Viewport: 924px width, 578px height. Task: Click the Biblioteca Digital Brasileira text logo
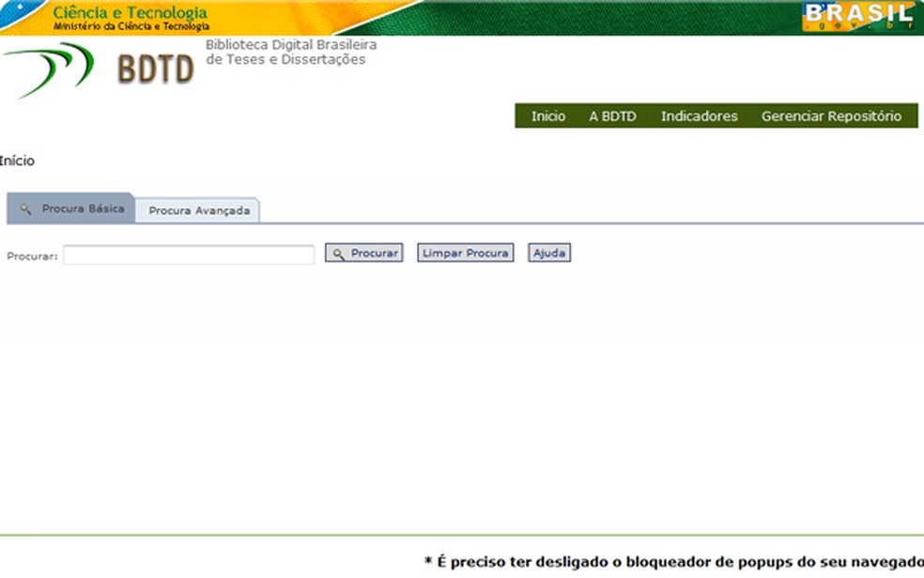(x=285, y=53)
